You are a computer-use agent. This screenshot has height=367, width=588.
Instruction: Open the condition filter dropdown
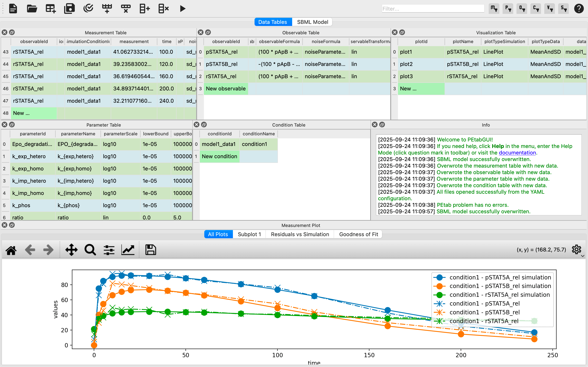click(535, 9)
